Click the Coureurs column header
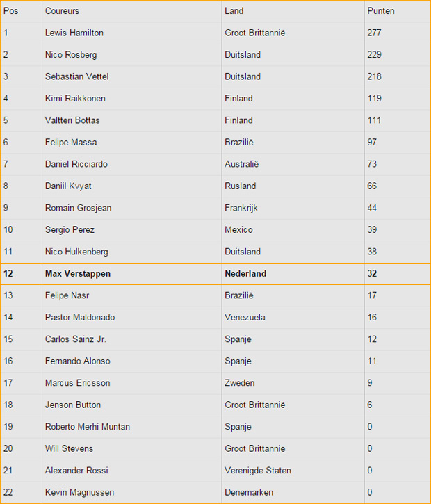431x504 pixels. [x=62, y=11]
